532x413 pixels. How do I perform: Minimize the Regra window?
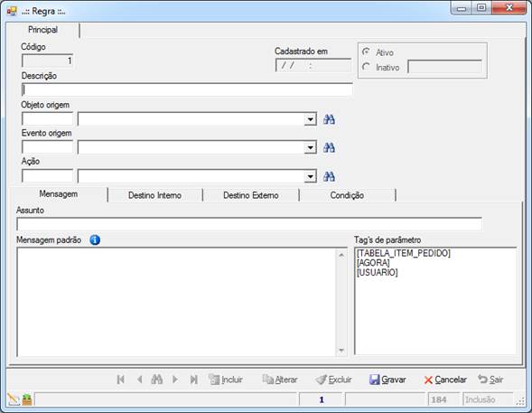click(x=462, y=8)
